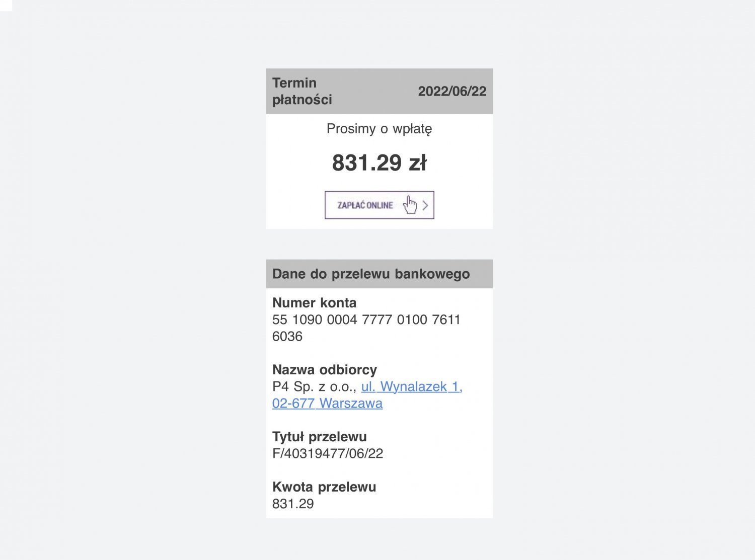Click the right chevron arrow on ZAPŁAĆ ONLINE

pos(425,205)
